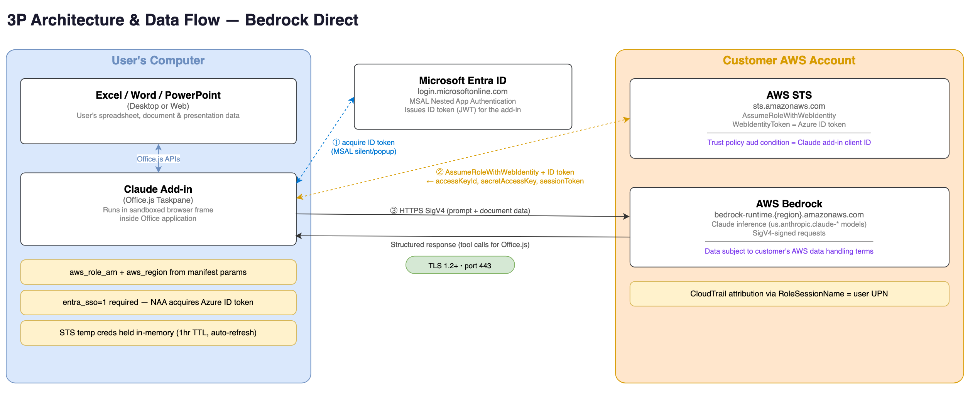The width and height of the screenshot is (980, 397).
Task: Click '② AssumeRoleWithWebIdentity + ID token' label
Action: click(505, 172)
